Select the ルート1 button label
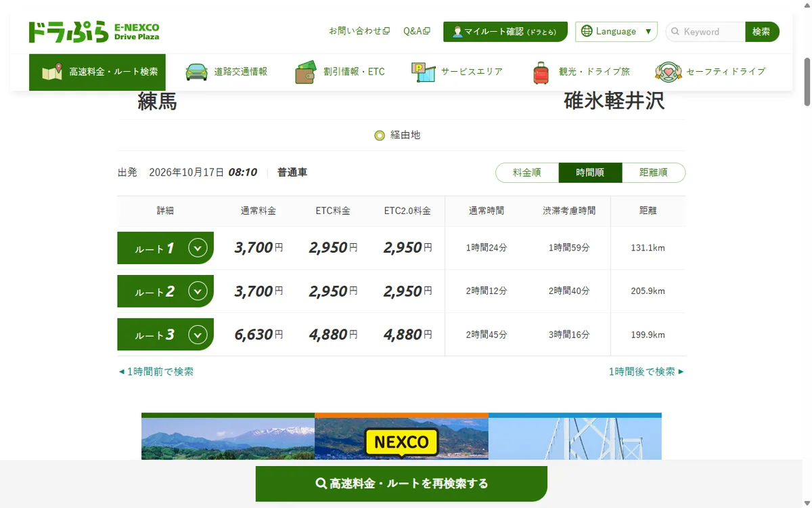 154,249
